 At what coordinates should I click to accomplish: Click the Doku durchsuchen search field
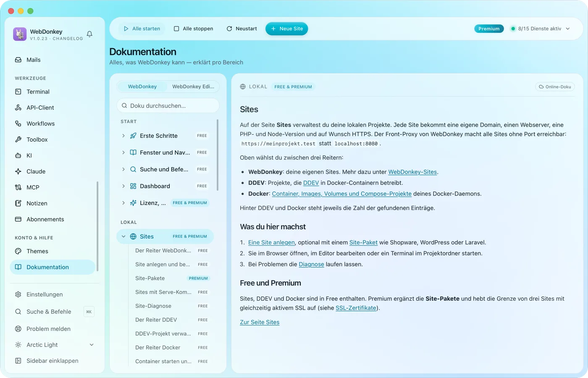(x=168, y=105)
